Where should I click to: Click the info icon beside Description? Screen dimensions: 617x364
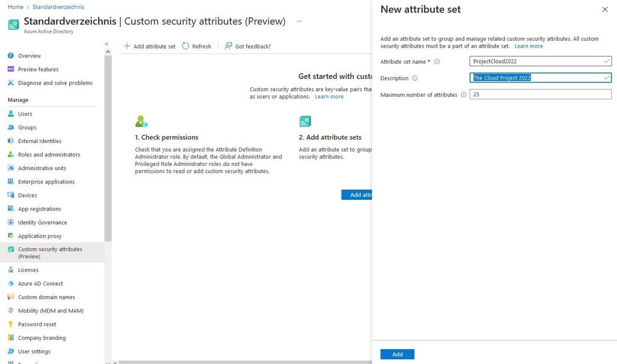click(415, 78)
